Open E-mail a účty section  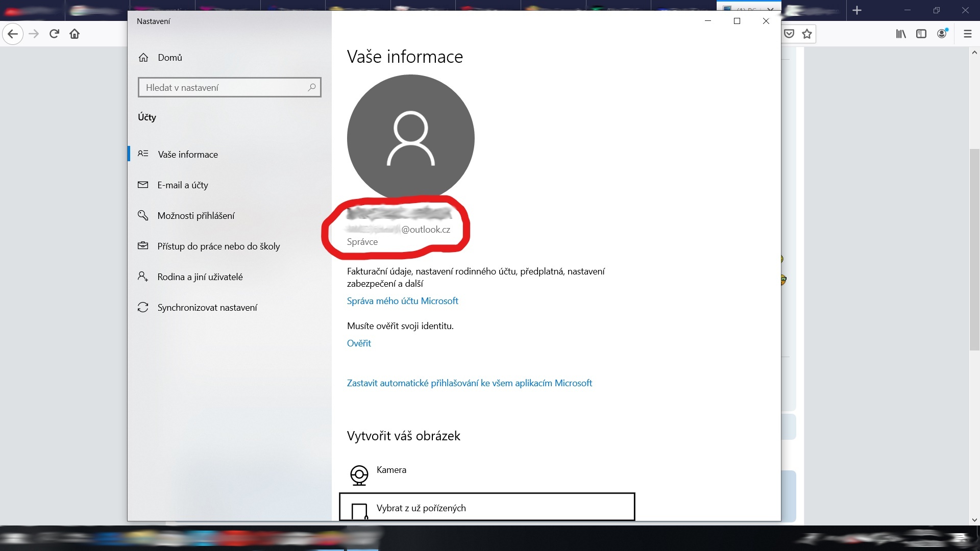[x=182, y=185]
